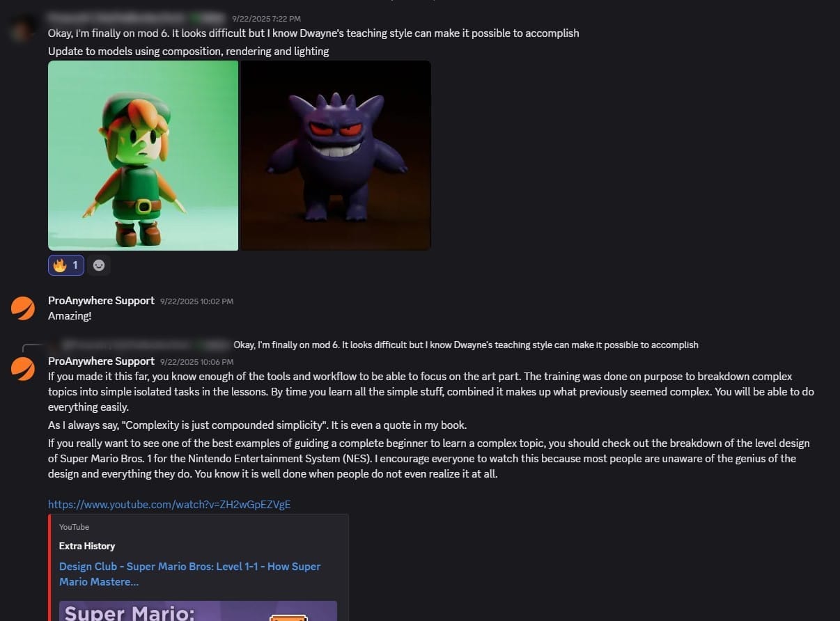Click ProAnywhere Support avatar beside the long reply

23,368
